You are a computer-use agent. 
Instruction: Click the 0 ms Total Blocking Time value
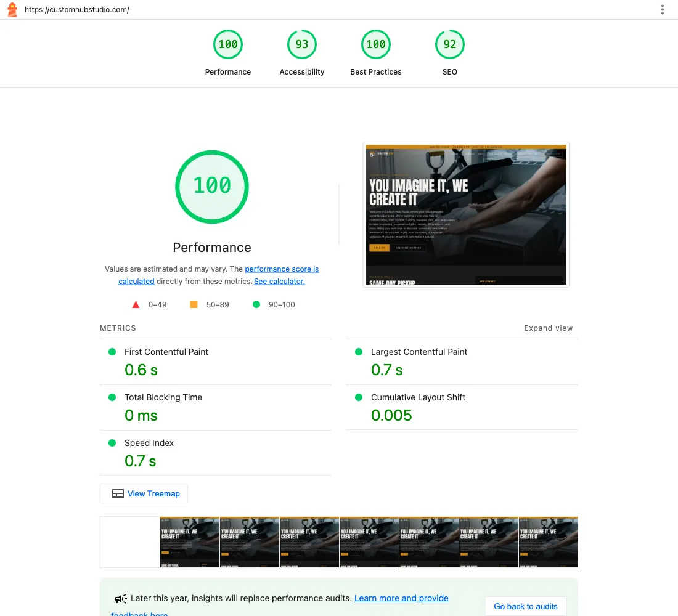click(141, 415)
